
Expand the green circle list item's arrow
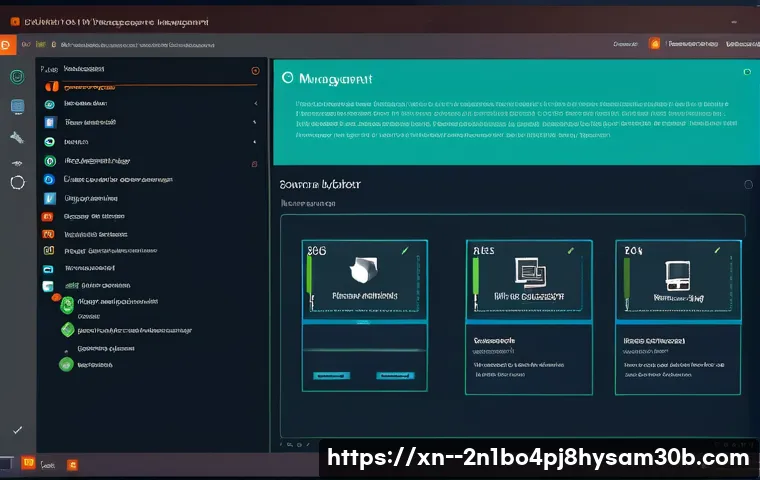[255, 142]
